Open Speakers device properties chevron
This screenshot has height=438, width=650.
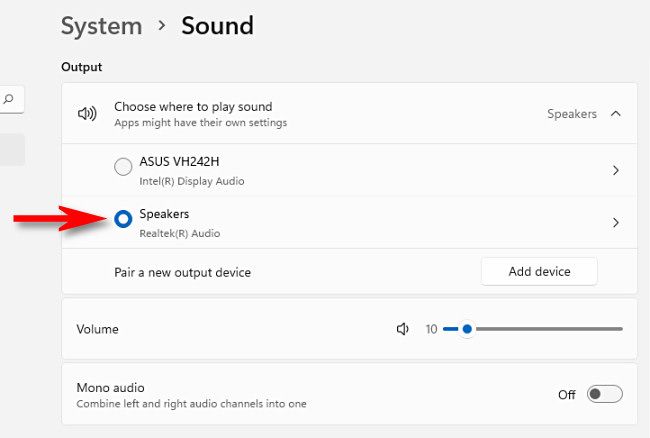pos(616,223)
